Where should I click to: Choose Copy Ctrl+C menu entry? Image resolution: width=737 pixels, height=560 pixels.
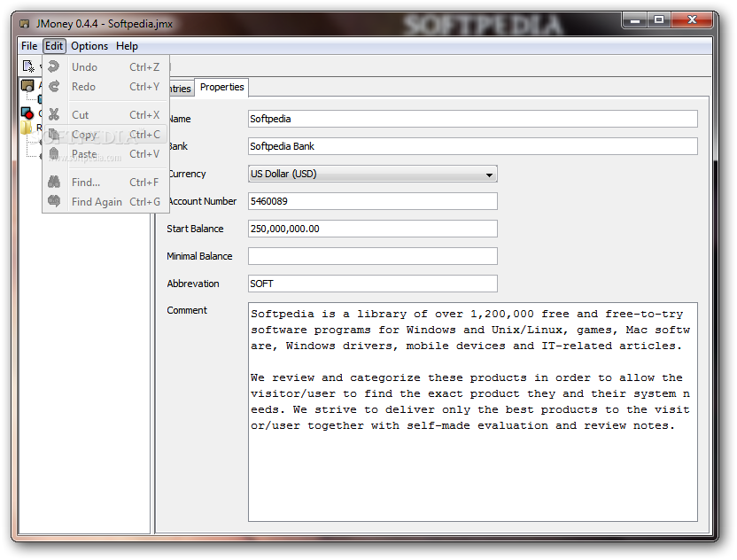pos(105,135)
